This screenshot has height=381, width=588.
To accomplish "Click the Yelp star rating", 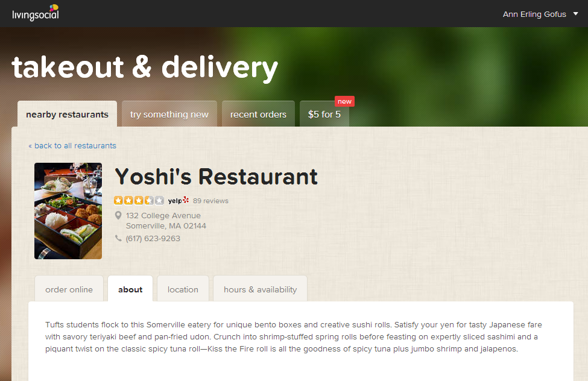I will coord(139,200).
